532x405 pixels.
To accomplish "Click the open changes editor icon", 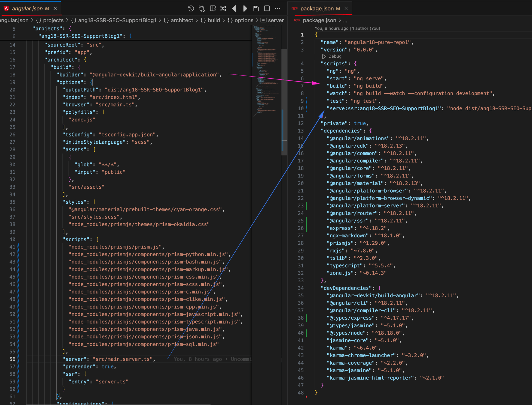I will point(212,8).
